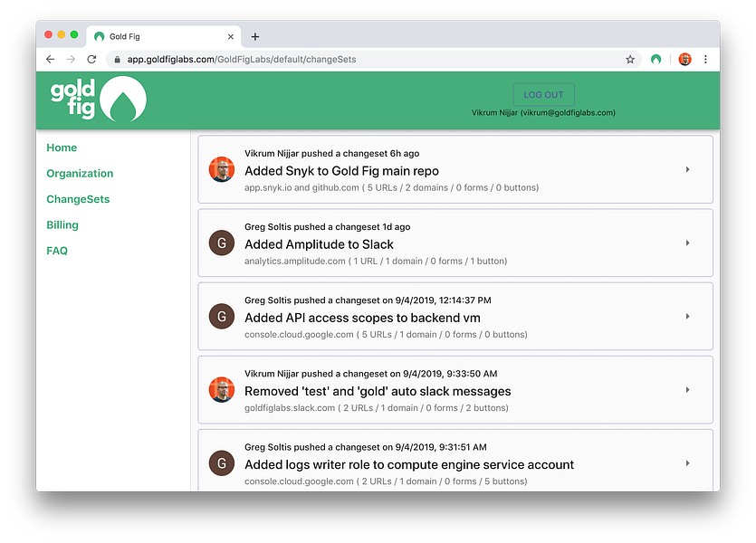
Task: Expand the 'Added Amplitude to Slack' changeset
Action: tap(687, 243)
